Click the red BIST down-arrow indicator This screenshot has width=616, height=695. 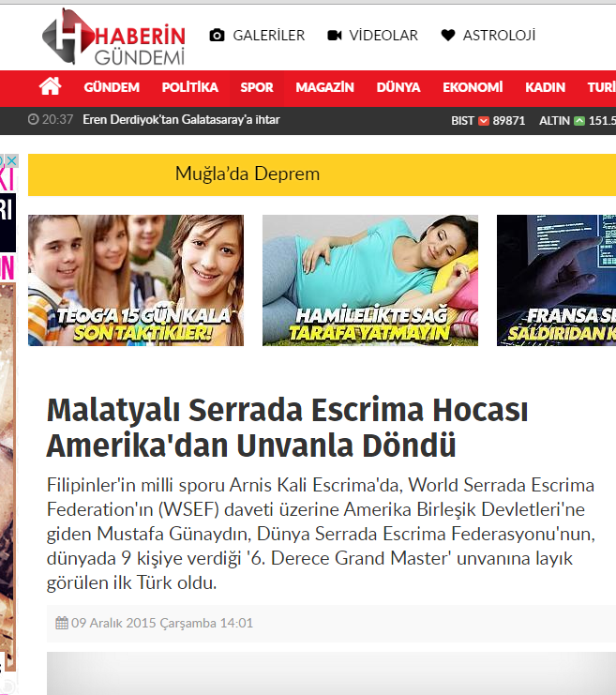484,121
